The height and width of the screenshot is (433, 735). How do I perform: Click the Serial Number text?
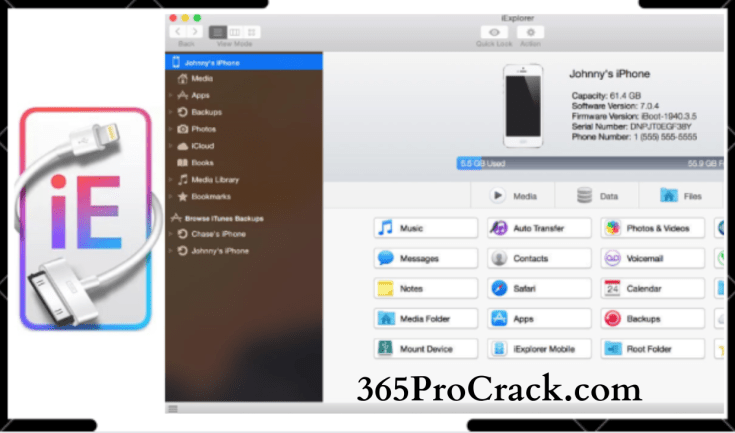click(631, 127)
